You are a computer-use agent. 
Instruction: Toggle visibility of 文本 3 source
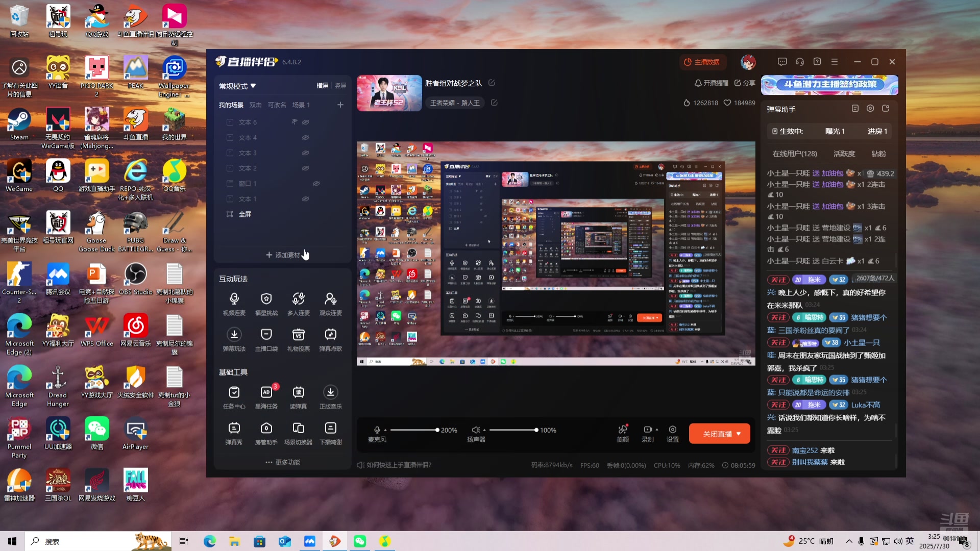305,153
